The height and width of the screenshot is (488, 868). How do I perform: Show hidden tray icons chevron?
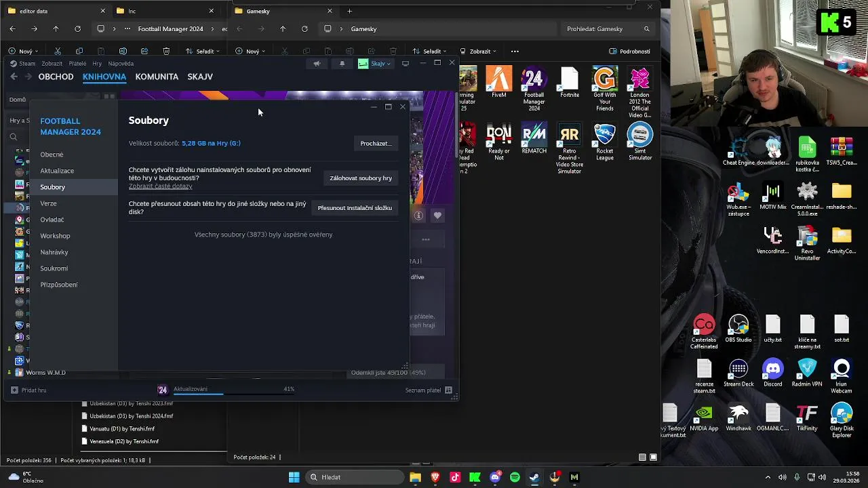coord(768,477)
